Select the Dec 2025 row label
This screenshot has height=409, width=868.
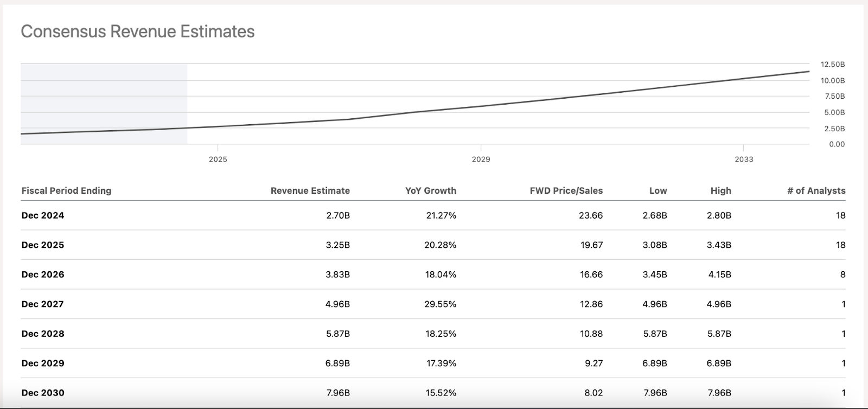point(43,245)
